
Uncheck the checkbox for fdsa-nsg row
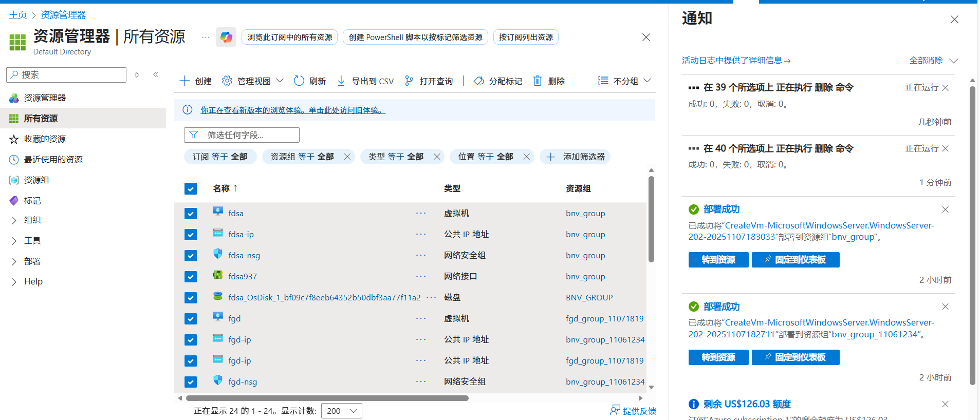click(x=191, y=256)
